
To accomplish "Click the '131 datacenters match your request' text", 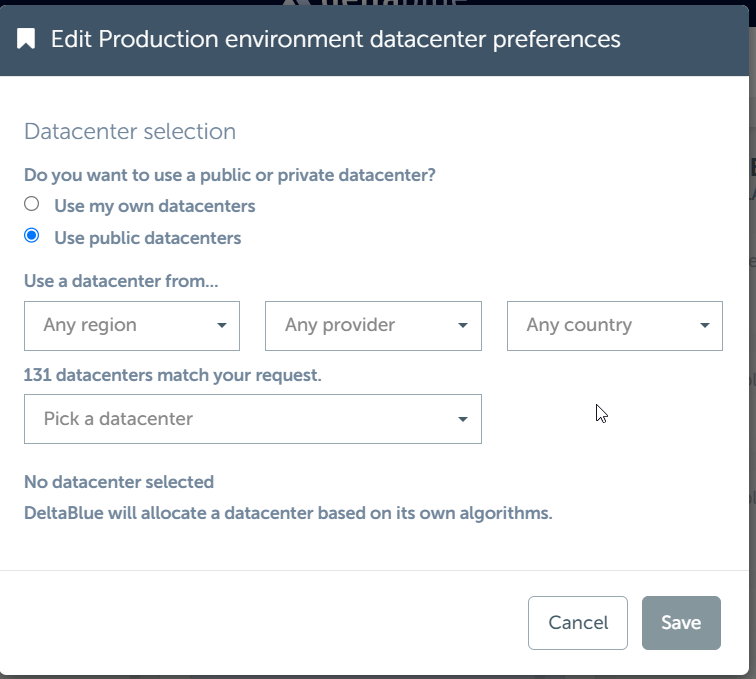I will click(173, 376).
